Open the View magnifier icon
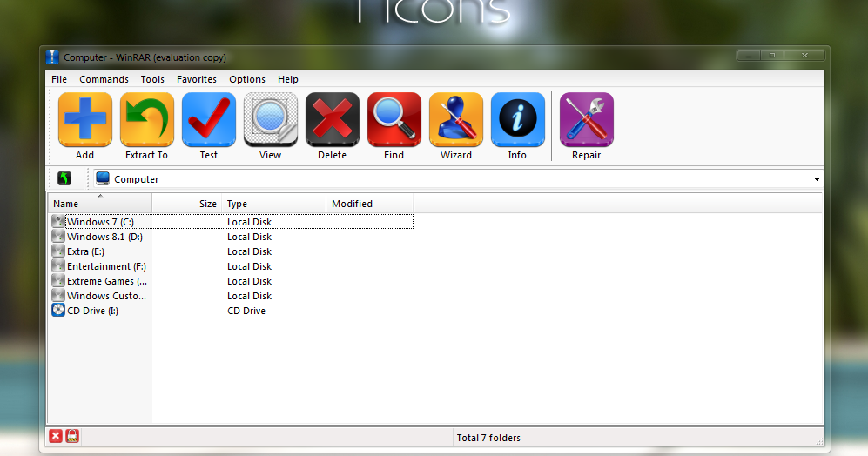Viewport: 868px width, 456px height. point(271,119)
